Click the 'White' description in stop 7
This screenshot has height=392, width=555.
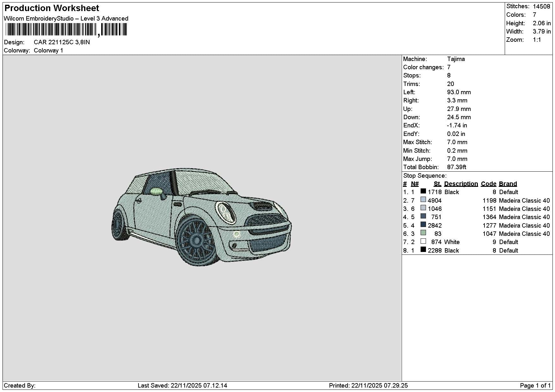coord(452,242)
